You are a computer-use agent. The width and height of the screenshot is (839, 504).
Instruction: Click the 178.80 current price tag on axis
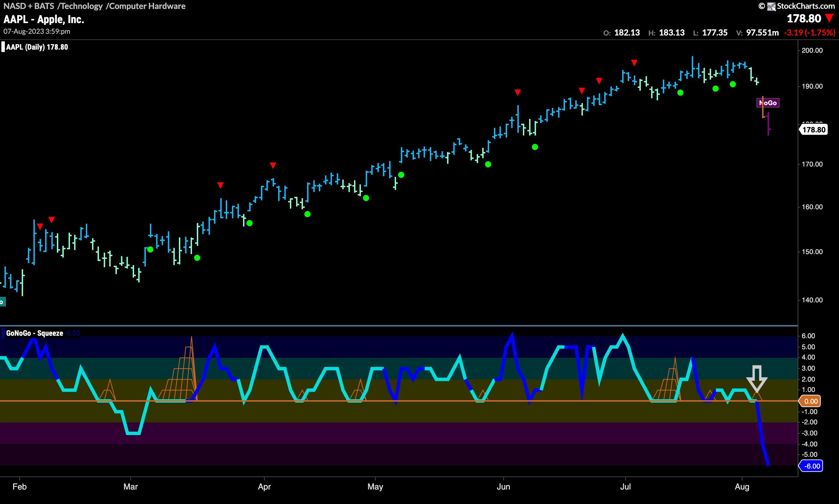[x=813, y=130]
